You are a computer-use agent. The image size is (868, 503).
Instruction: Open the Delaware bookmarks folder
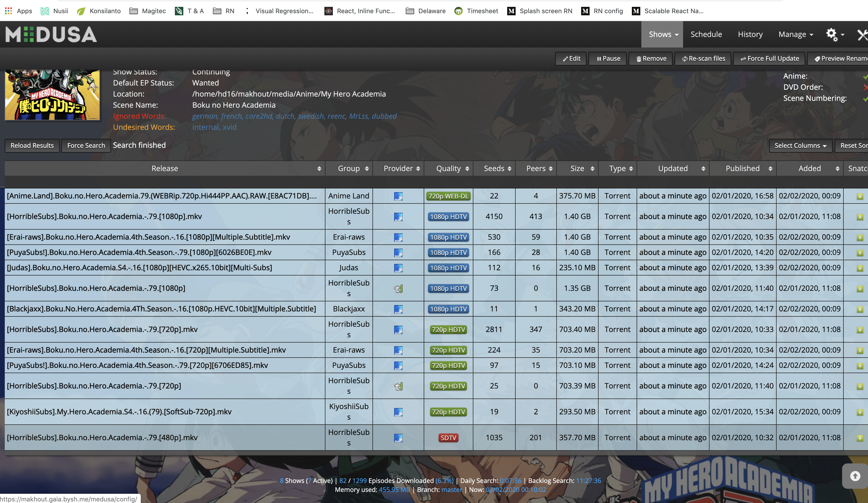425,11
